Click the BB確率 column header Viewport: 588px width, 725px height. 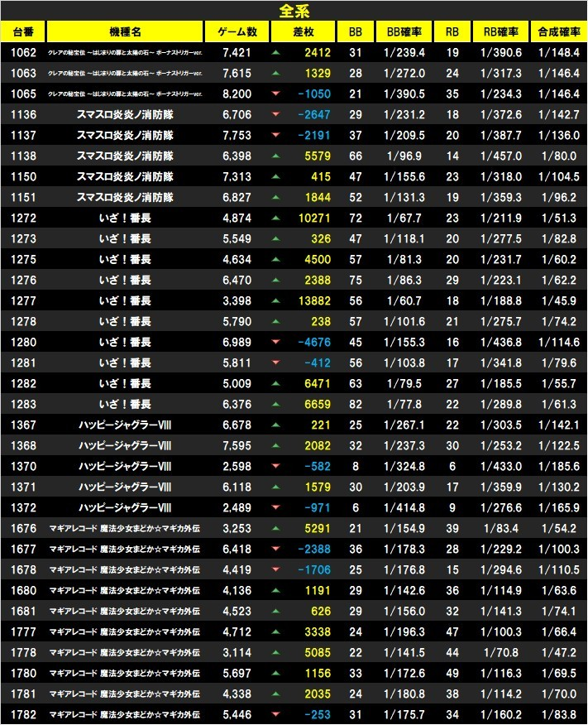pyautogui.click(x=404, y=32)
